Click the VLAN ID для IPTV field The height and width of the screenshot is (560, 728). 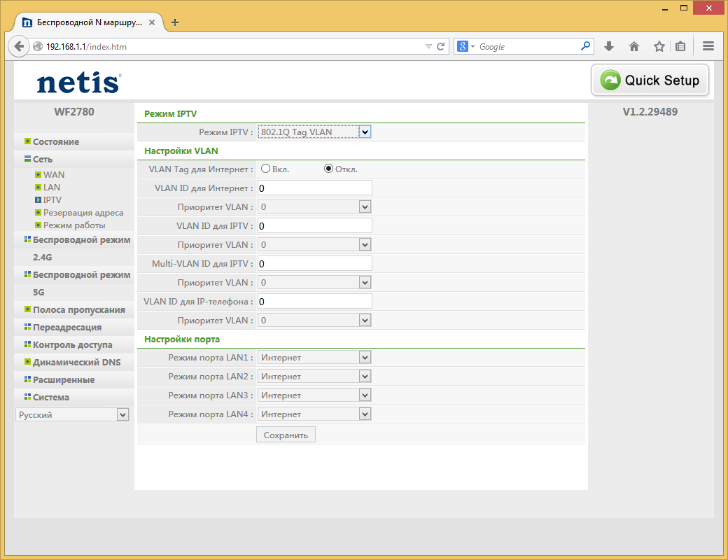tap(314, 225)
